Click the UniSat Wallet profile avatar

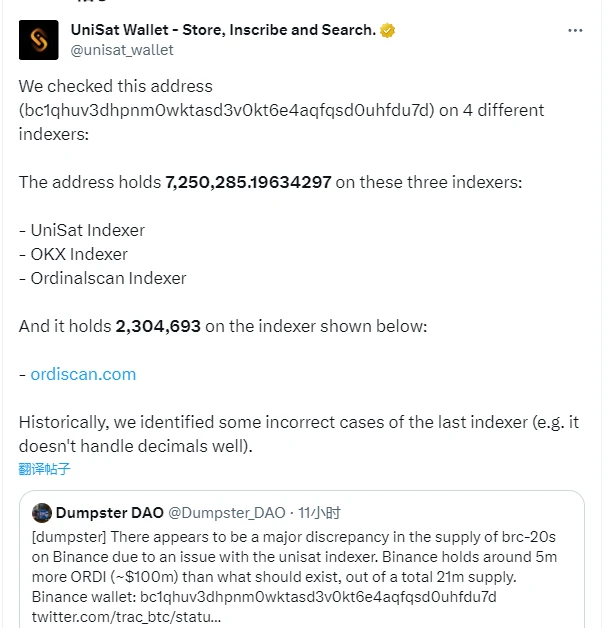coord(39,39)
